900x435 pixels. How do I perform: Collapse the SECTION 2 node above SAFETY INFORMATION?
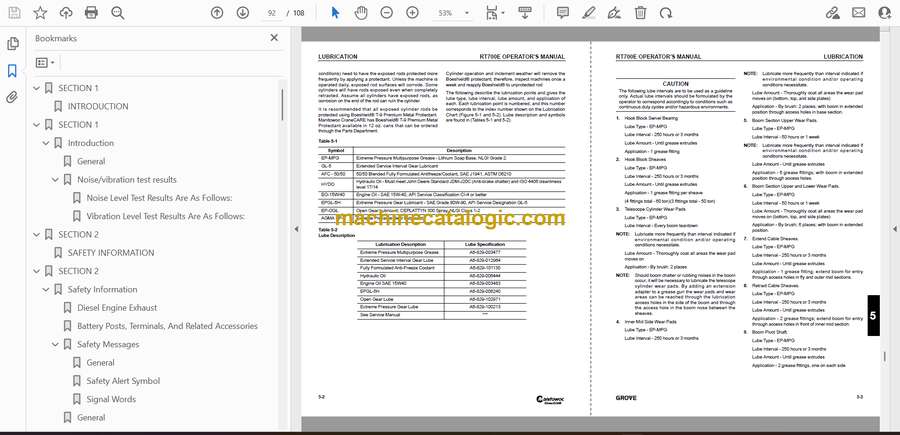point(37,234)
